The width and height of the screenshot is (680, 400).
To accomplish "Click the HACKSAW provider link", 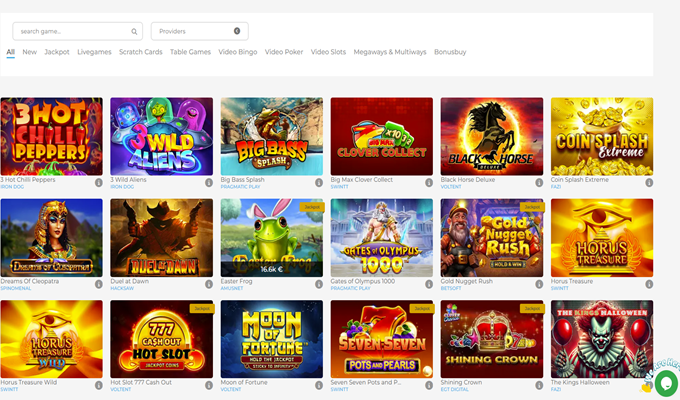I will [x=123, y=287].
